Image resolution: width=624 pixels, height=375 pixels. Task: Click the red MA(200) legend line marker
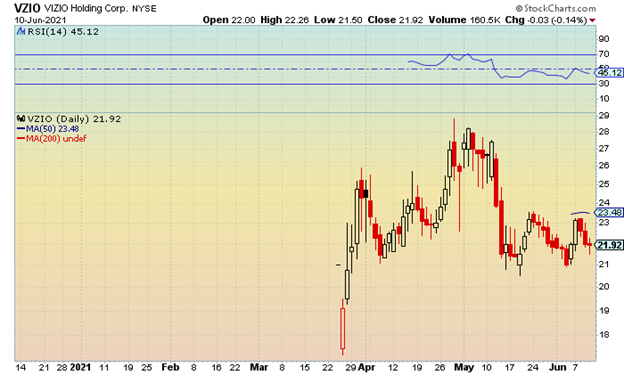pos(21,139)
